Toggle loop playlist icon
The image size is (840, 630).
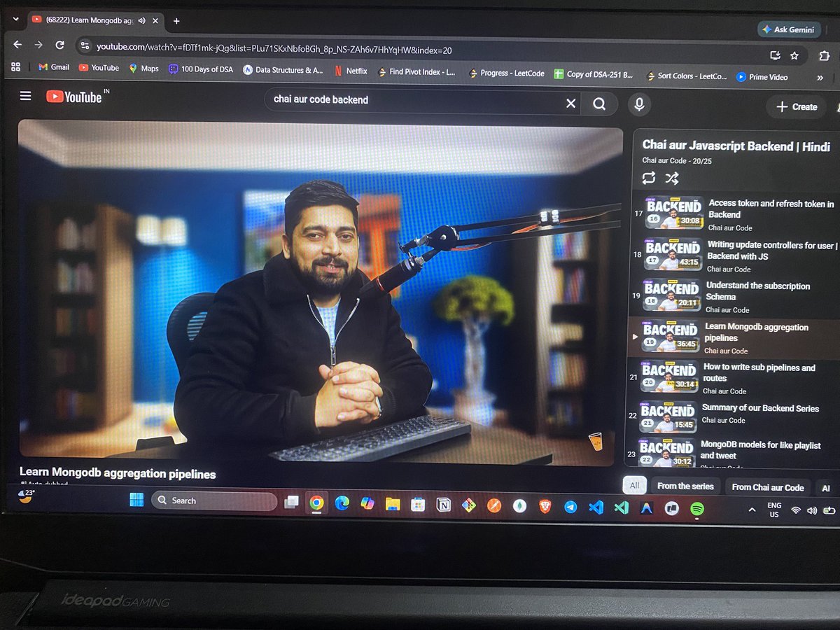648,178
